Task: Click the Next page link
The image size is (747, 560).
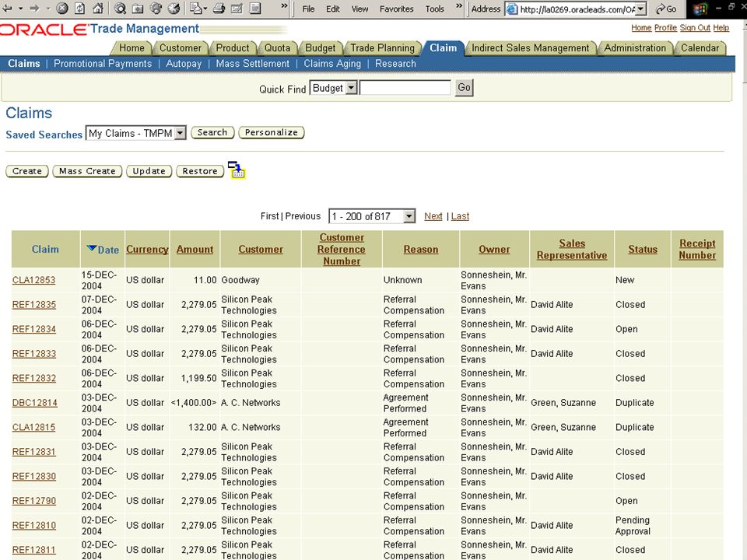Action: 433,216
